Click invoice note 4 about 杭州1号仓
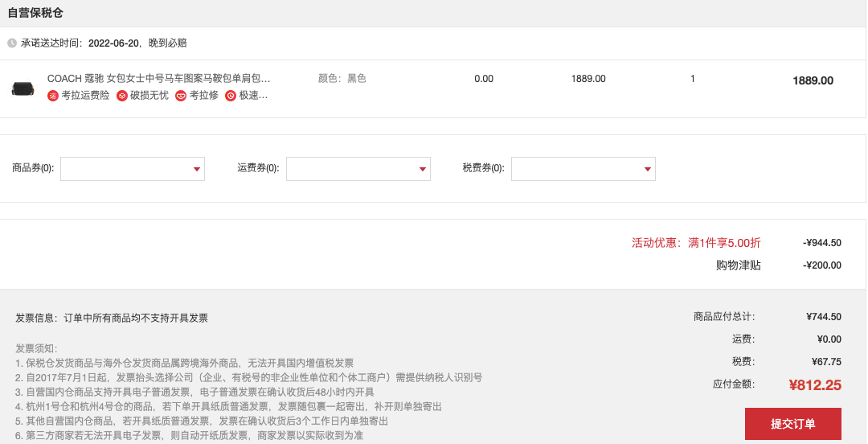The width and height of the screenshot is (868, 444). click(x=228, y=406)
